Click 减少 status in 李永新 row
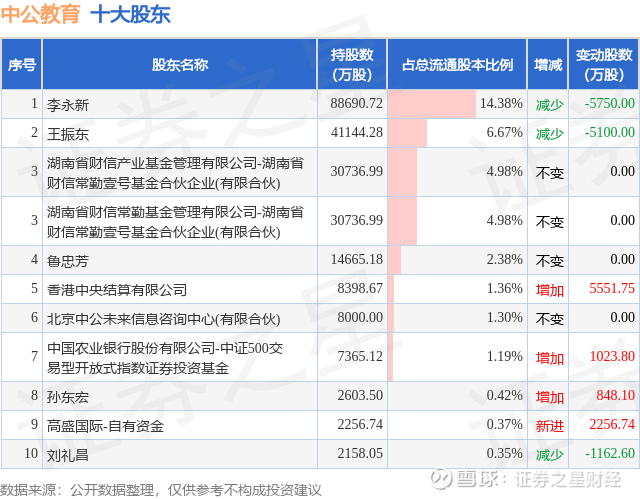The width and height of the screenshot is (640, 499). tap(549, 105)
